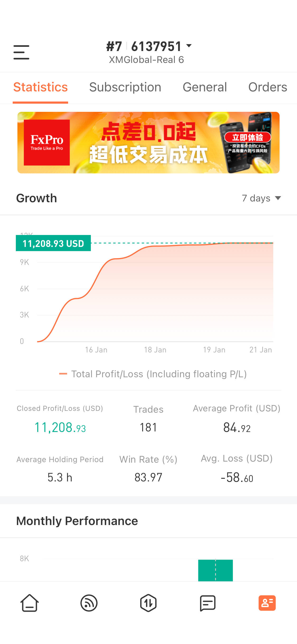Tap the XMGlobal-Real 6 server name
297x644 pixels.
pos(146,60)
